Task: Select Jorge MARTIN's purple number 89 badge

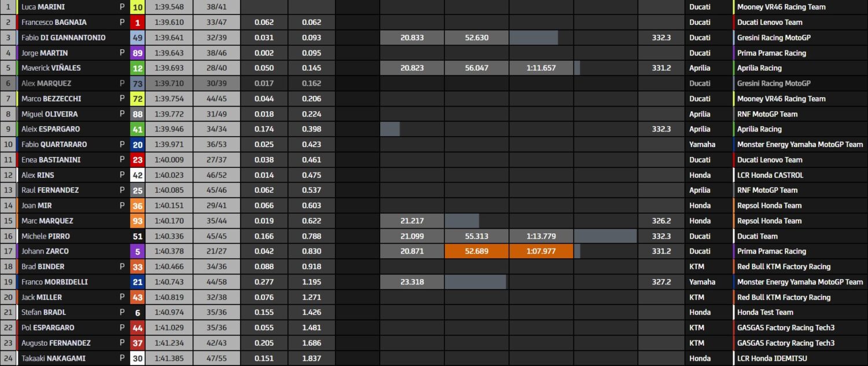Action: coord(138,53)
